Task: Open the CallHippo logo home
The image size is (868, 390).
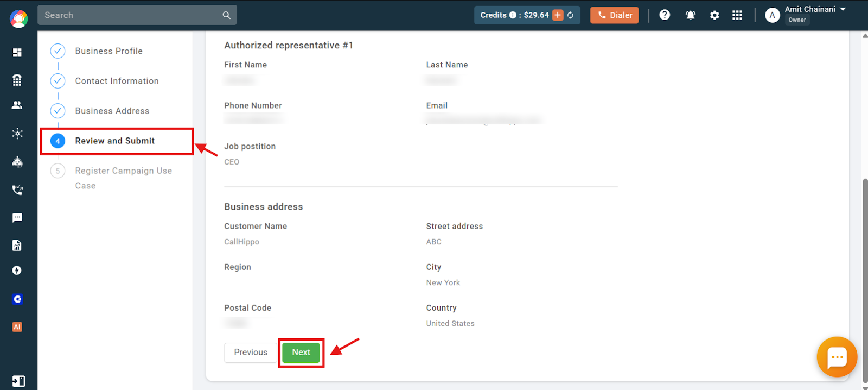Action: point(18,19)
